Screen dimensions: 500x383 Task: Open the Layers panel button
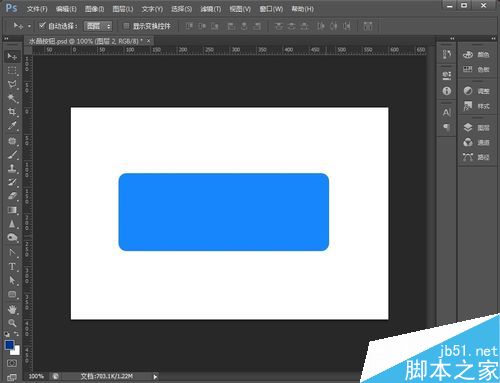[x=477, y=127]
